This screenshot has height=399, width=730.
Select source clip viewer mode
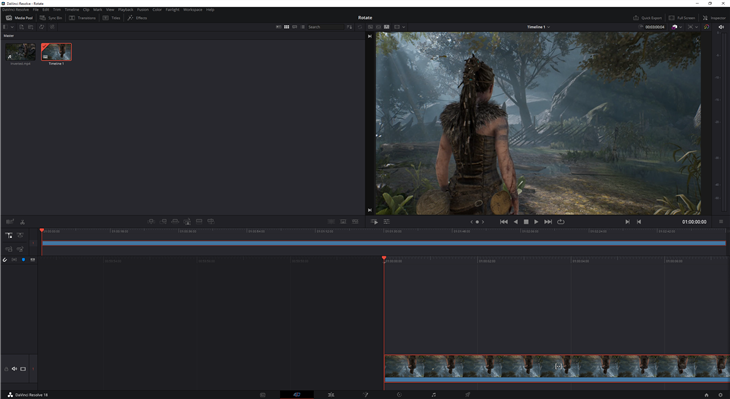tap(370, 27)
